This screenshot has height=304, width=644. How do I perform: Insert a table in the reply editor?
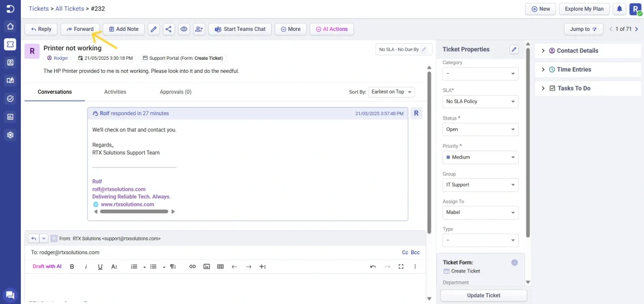[x=220, y=267]
